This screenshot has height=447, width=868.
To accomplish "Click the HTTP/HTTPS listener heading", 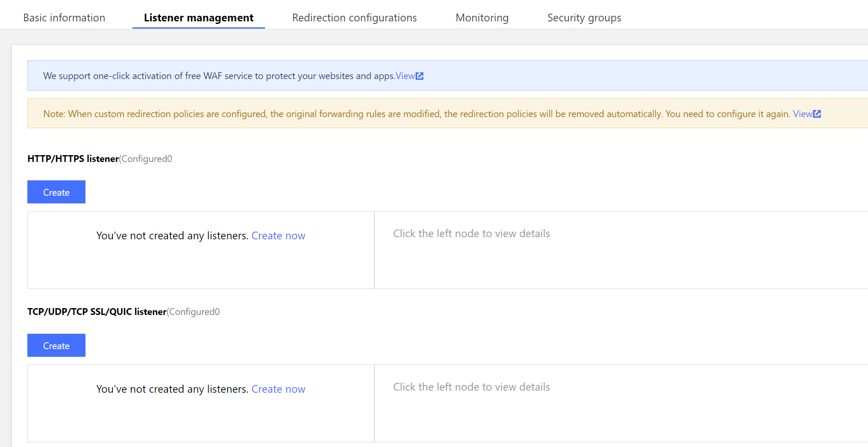I will click(73, 159).
